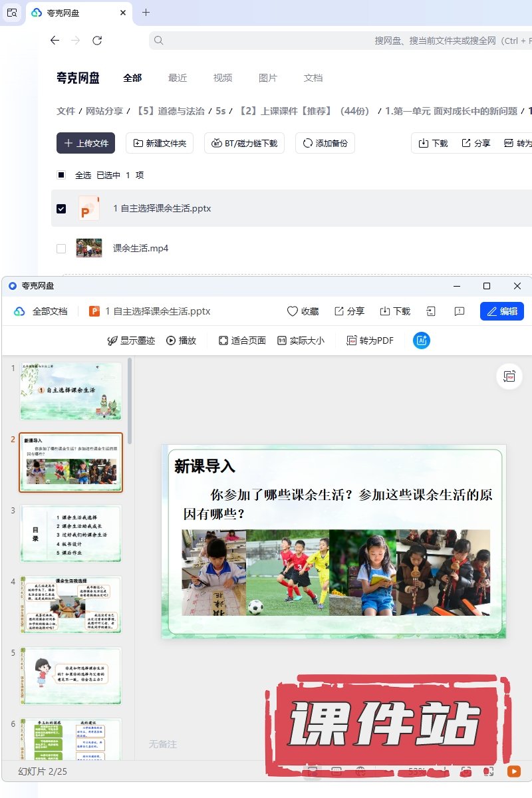The height and width of the screenshot is (798, 532).
Task: Click the AI assistant icon in viewer toolbar
Action: point(422,340)
